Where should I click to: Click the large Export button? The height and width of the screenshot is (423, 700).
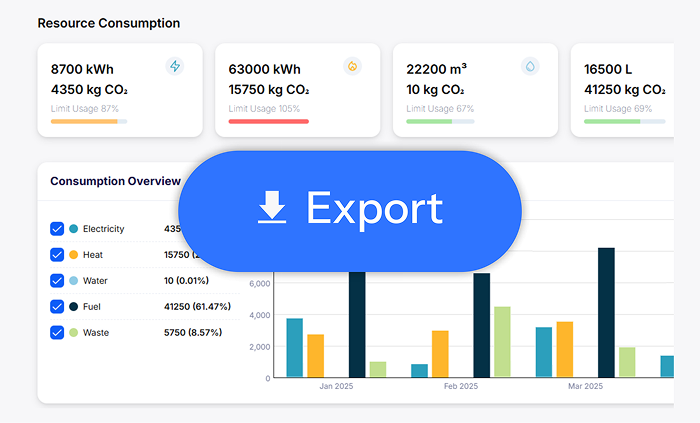point(350,211)
